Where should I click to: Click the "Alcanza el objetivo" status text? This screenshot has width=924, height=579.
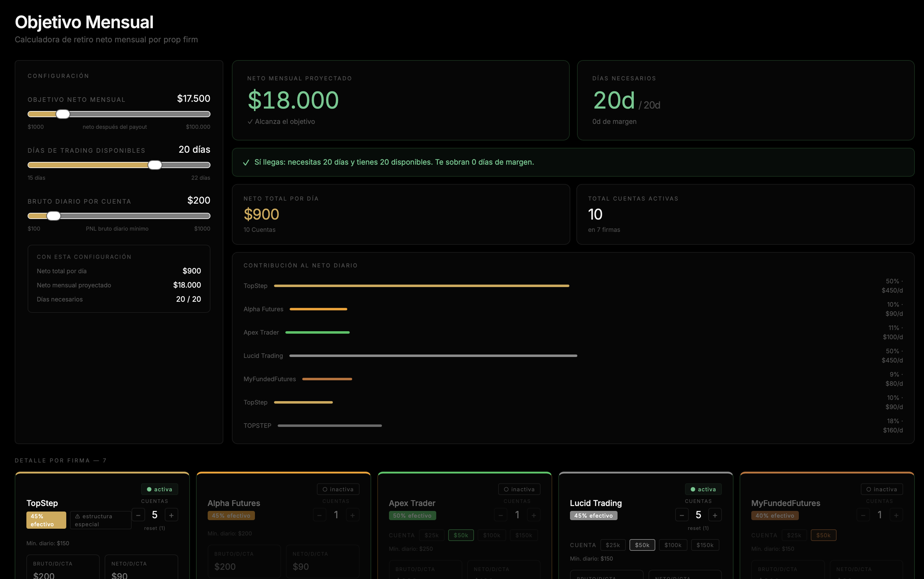point(281,121)
